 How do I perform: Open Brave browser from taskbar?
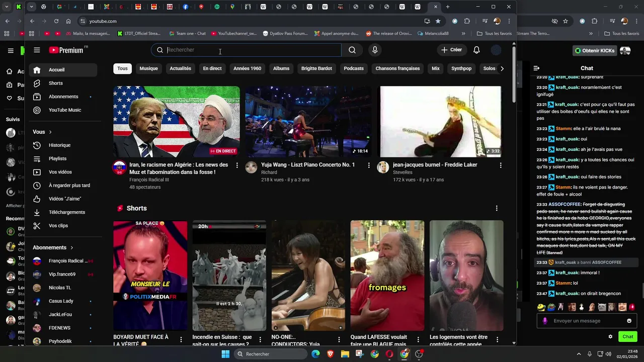[x=330, y=354]
